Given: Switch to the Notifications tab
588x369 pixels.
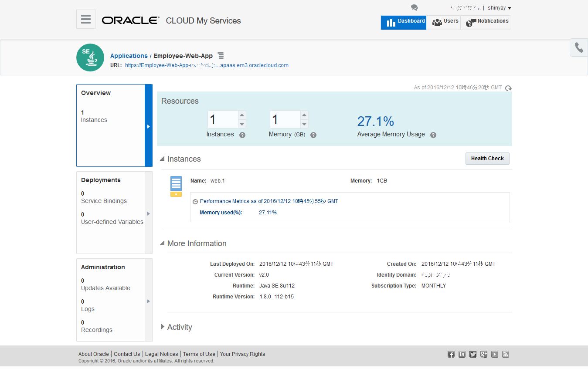Looking at the screenshot, I should [486, 23].
